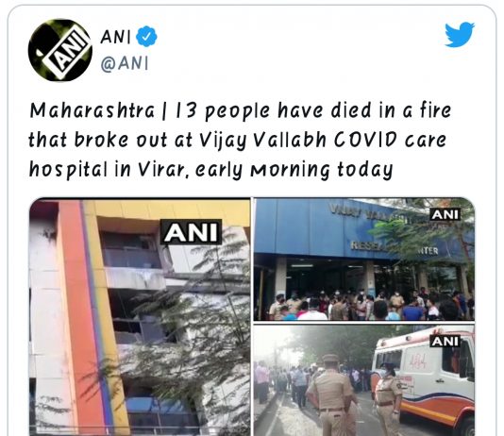Click the large ANI watermark on building photo
The width and height of the screenshot is (504, 436).
tap(191, 232)
